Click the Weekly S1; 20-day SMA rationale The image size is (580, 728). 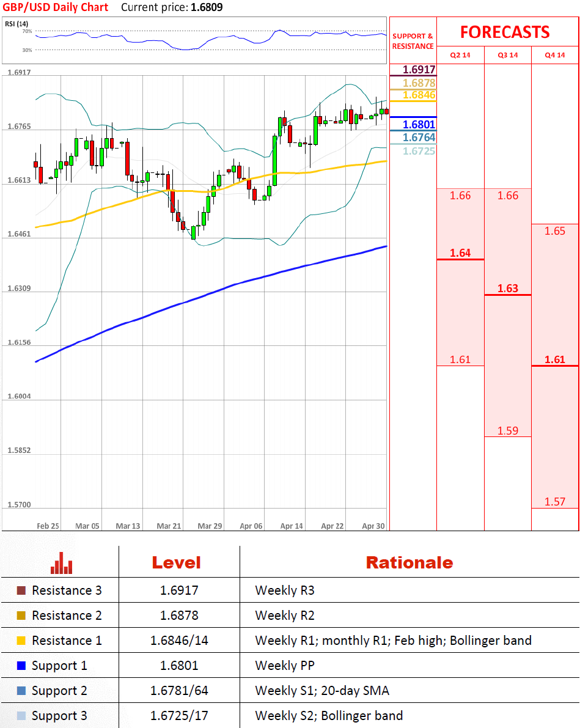pyautogui.click(x=322, y=691)
